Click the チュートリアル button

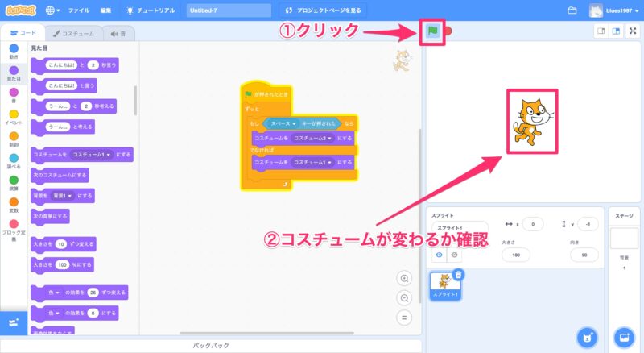coord(152,10)
